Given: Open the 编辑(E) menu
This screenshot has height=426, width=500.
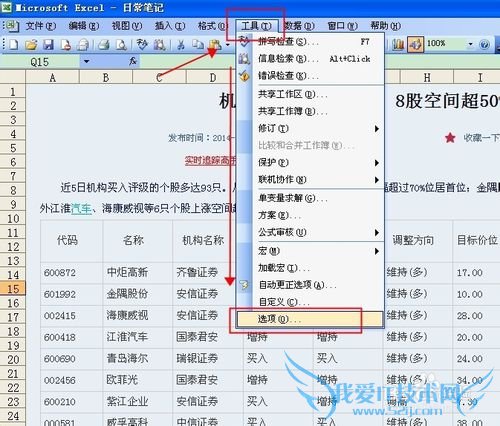Looking at the screenshot, I should [84, 26].
